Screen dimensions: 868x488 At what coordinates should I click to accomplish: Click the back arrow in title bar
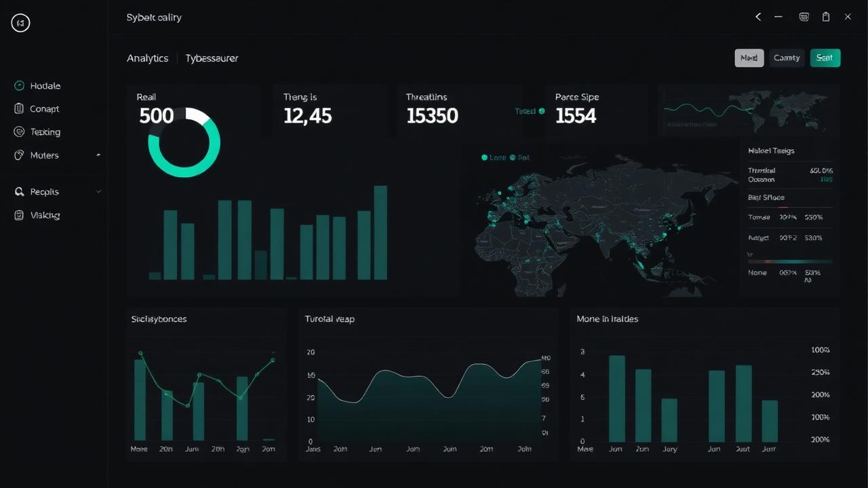pos(758,17)
